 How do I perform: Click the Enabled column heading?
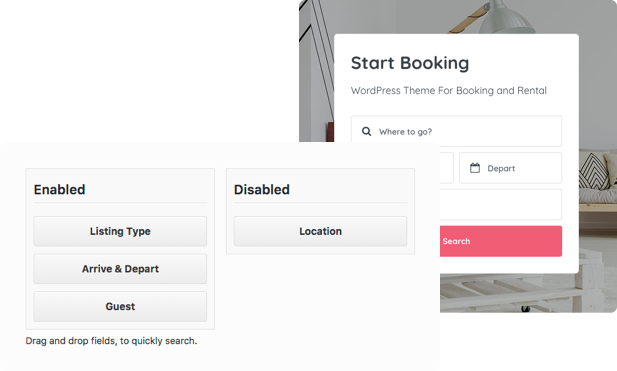coord(59,190)
